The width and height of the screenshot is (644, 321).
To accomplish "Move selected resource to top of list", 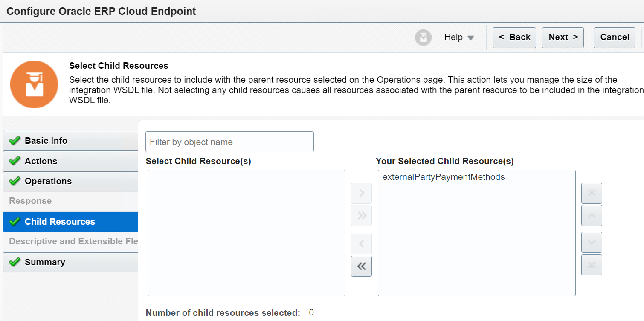I will 592,194.
